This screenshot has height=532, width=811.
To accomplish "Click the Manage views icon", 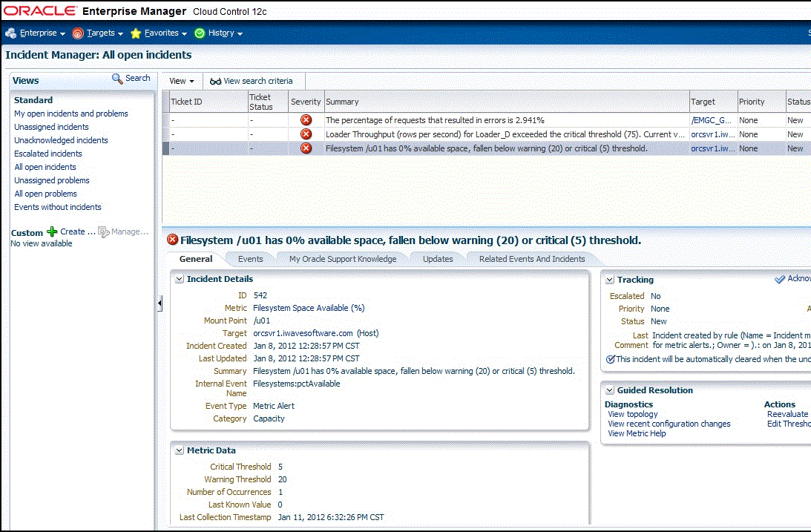I will [x=103, y=232].
